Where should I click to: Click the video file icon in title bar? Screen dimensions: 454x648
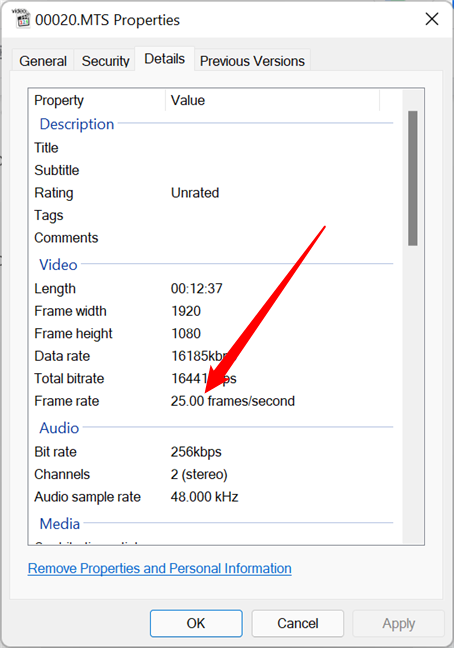click(21, 19)
